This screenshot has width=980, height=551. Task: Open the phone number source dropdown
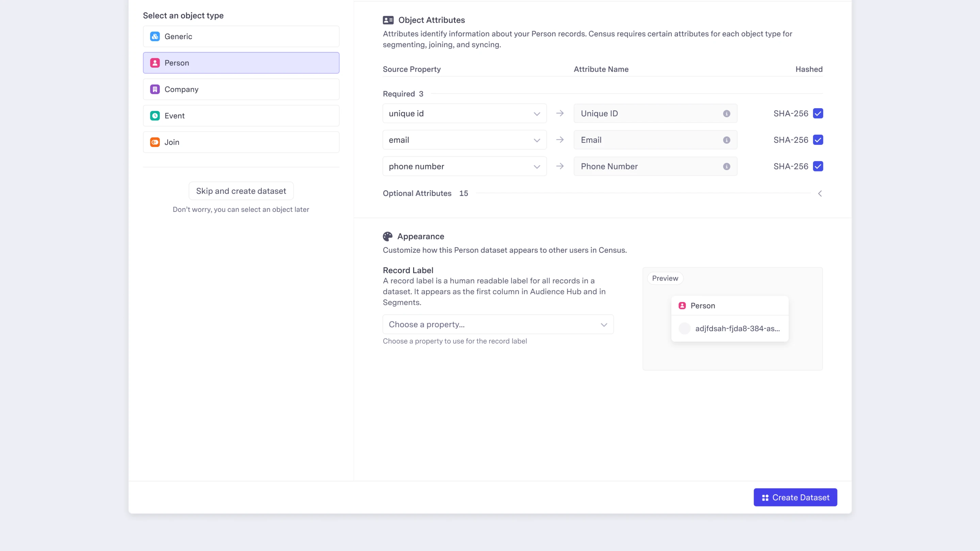point(464,167)
